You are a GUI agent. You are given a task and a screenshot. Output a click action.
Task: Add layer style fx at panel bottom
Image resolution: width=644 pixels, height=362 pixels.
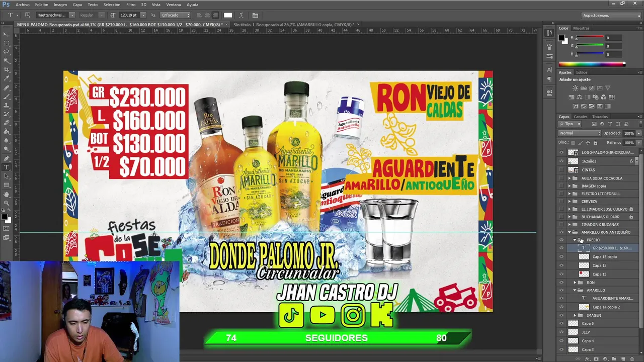(x=588, y=359)
